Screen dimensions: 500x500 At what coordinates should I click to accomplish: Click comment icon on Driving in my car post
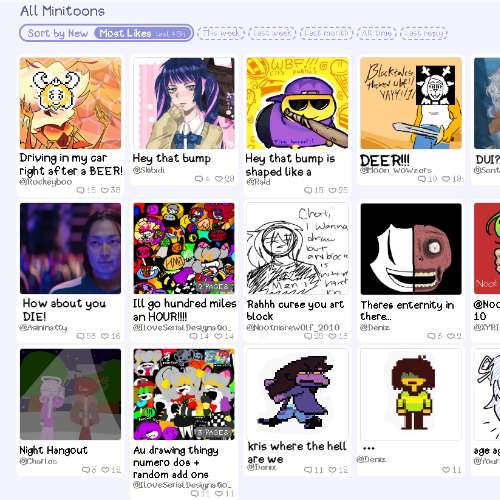pos(80,190)
